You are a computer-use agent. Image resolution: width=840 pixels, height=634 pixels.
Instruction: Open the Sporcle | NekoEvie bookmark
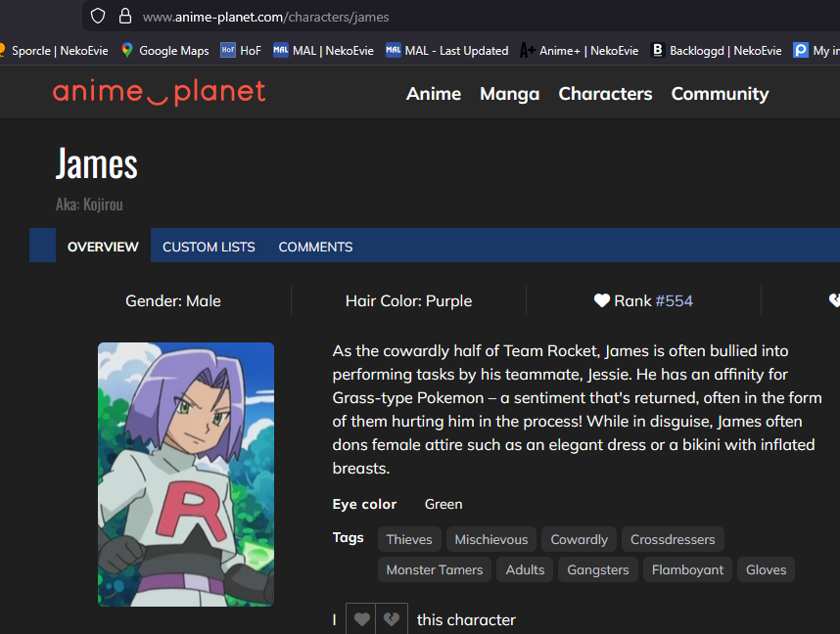(x=54, y=50)
